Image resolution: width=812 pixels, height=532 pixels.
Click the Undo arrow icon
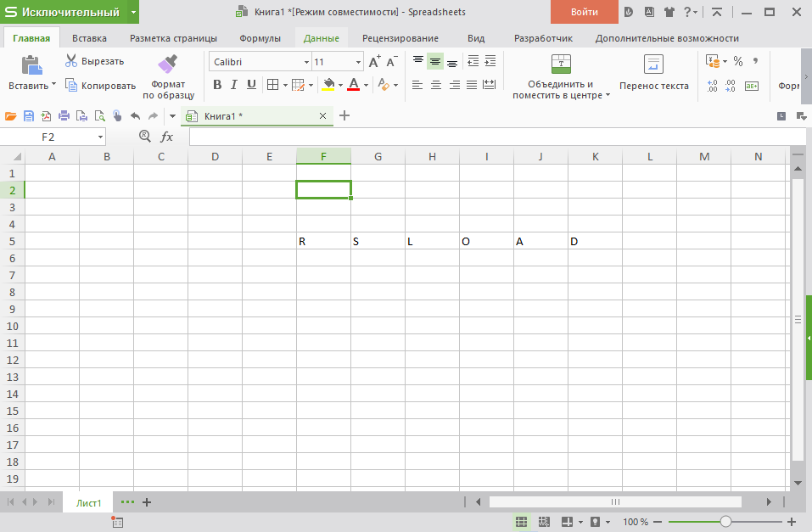(135, 116)
